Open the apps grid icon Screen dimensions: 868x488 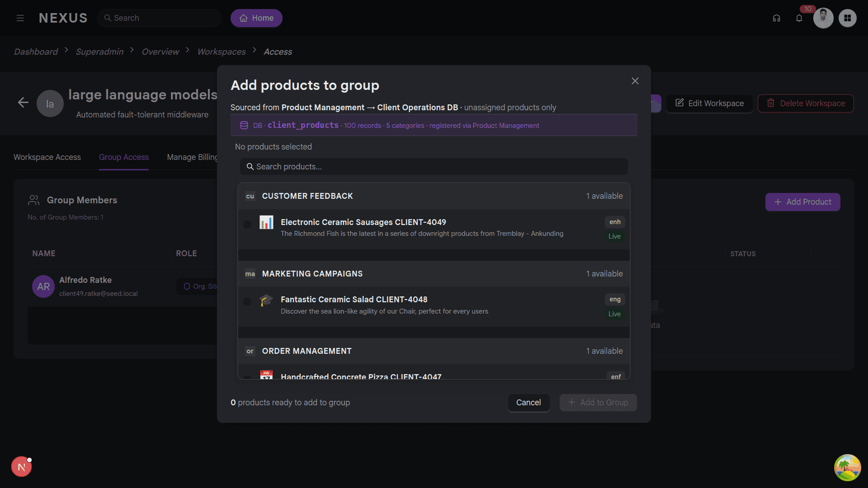point(847,18)
